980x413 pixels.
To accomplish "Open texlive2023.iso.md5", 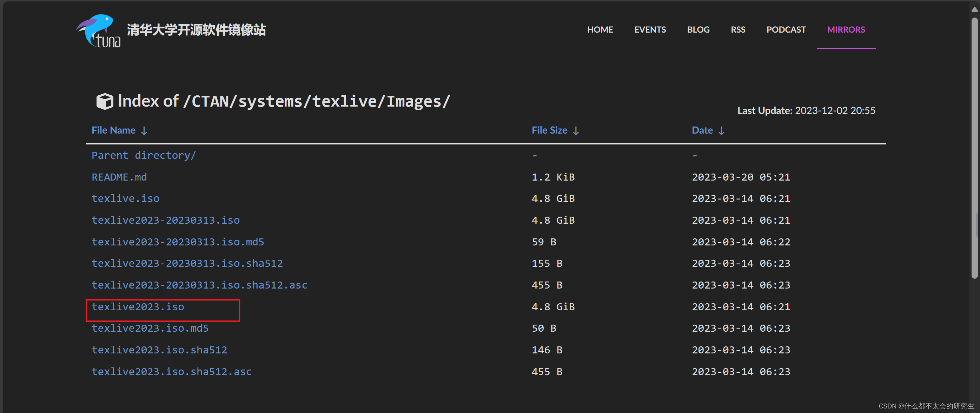I will point(150,328).
